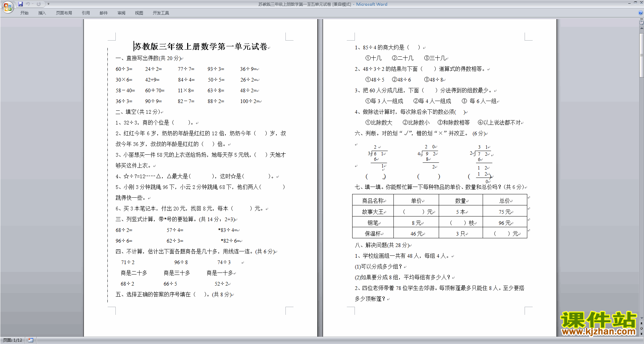Open the Office button menu

[x=7, y=7]
